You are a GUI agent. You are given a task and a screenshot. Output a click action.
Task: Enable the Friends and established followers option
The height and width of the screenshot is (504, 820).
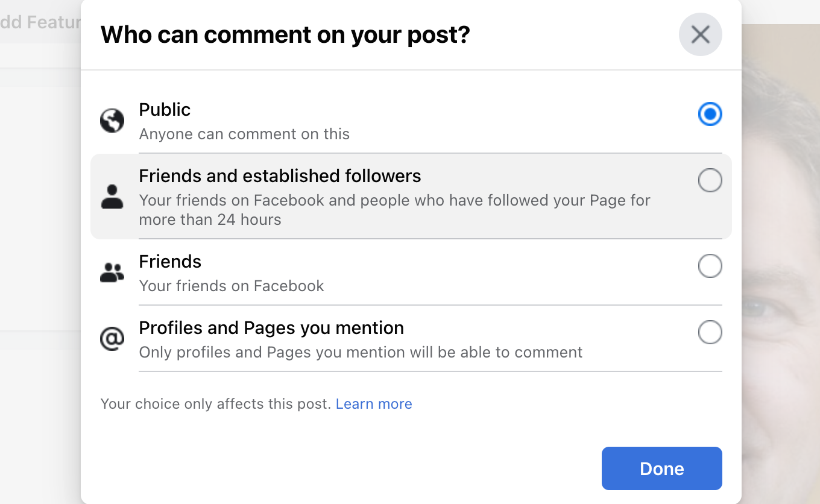[x=710, y=180]
